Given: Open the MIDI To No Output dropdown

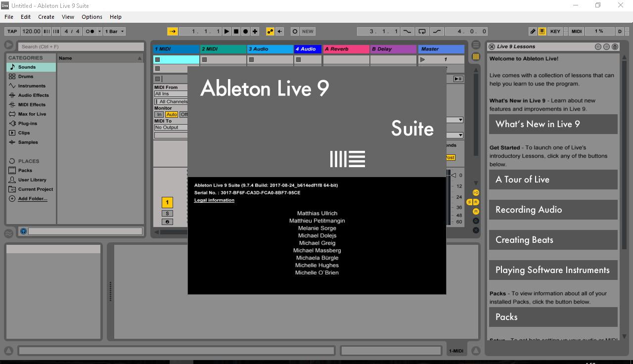Looking at the screenshot, I should tap(170, 127).
